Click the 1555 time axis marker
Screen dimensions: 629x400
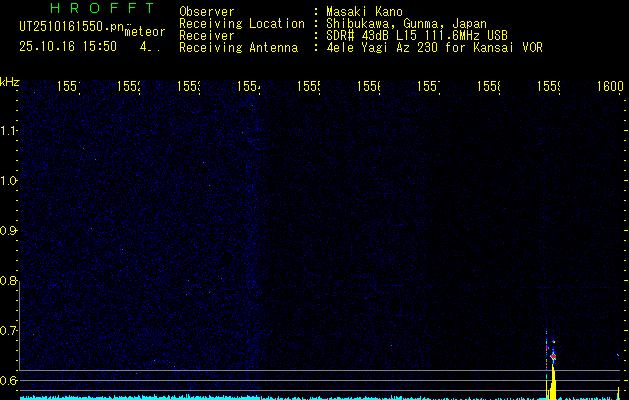tap(308, 86)
